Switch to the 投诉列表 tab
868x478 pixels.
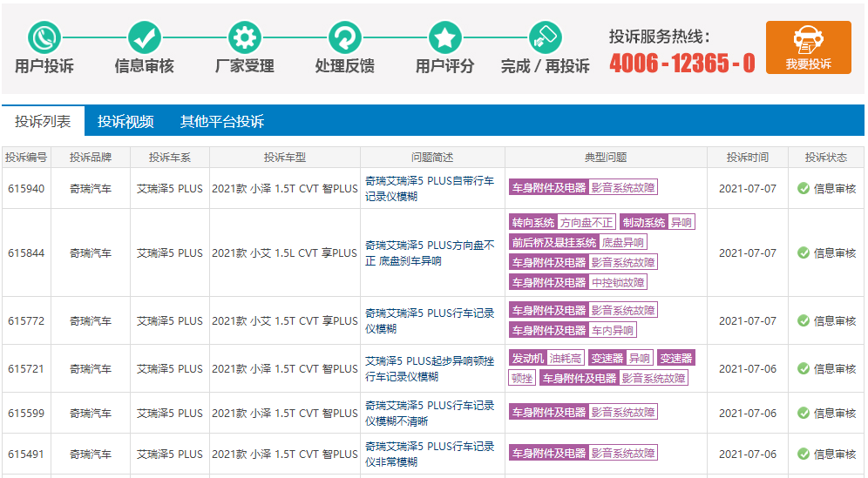[43, 121]
